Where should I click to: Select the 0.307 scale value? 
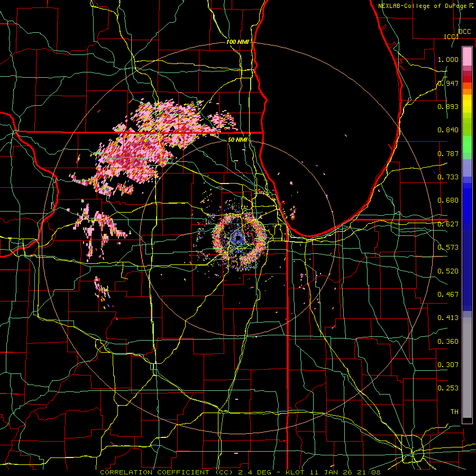pos(448,364)
